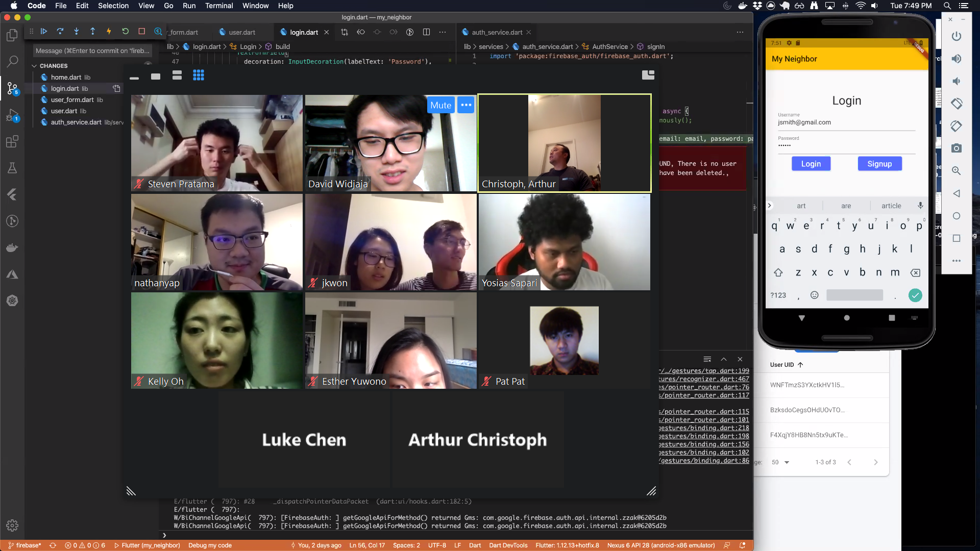Open emulator extended controls menu
The width and height of the screenshot is (980, 551).
(957, 261)
